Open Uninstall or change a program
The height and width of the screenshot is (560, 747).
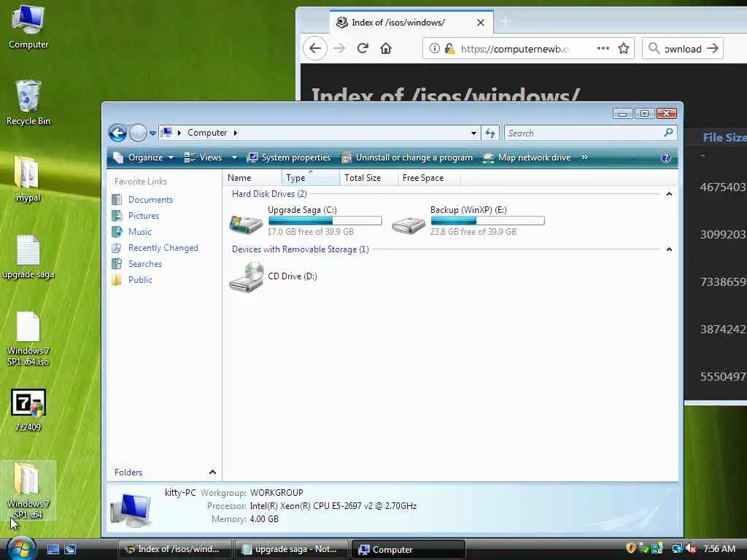pos(407,157)
